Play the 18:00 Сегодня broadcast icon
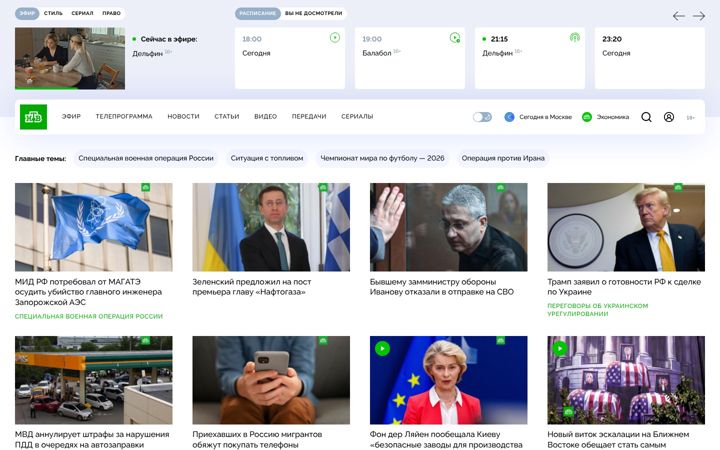720x450 pixels. click(x=335, y=38)
